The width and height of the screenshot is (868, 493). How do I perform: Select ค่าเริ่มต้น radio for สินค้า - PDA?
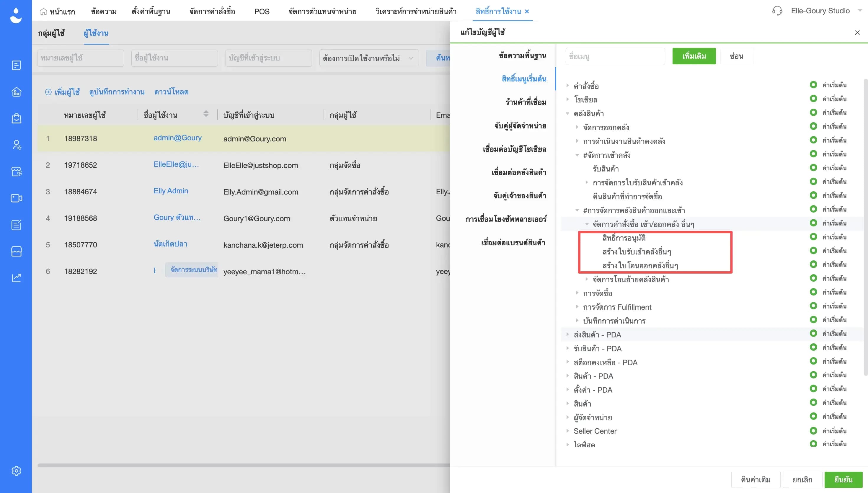tap(813, 375)
